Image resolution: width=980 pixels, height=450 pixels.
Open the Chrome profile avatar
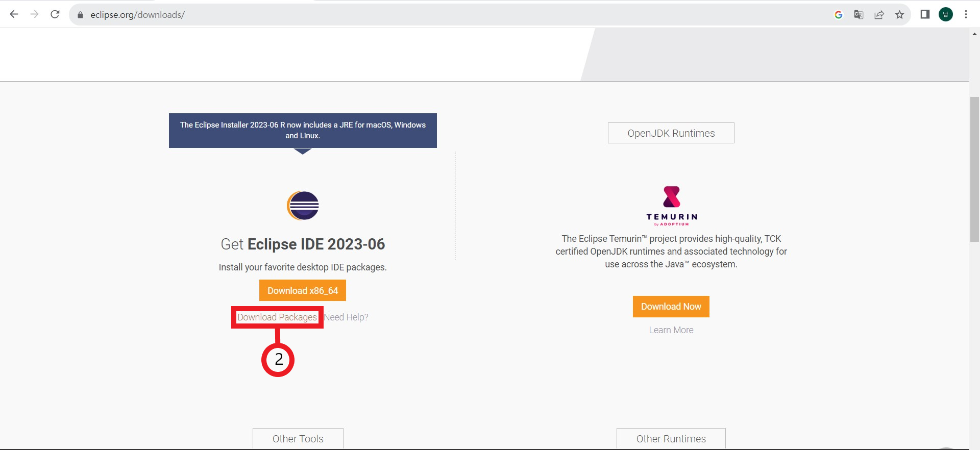click(946, 14)
